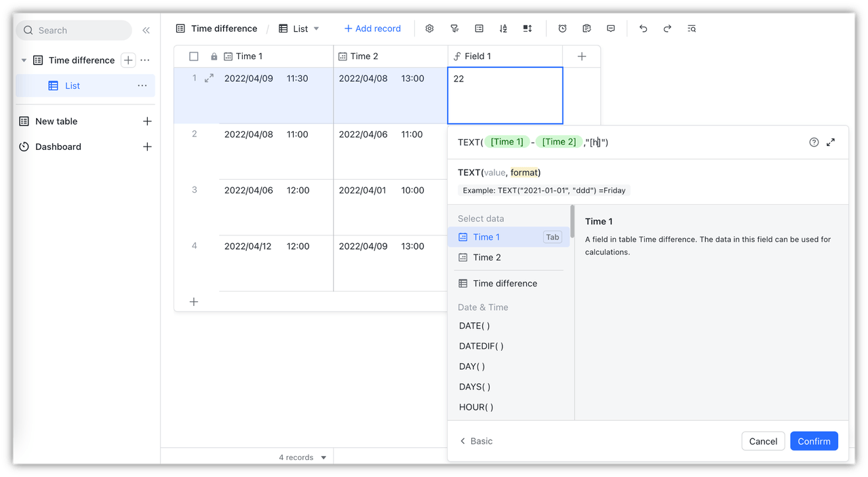Open the List view dropdown arrow

[316, 28]
